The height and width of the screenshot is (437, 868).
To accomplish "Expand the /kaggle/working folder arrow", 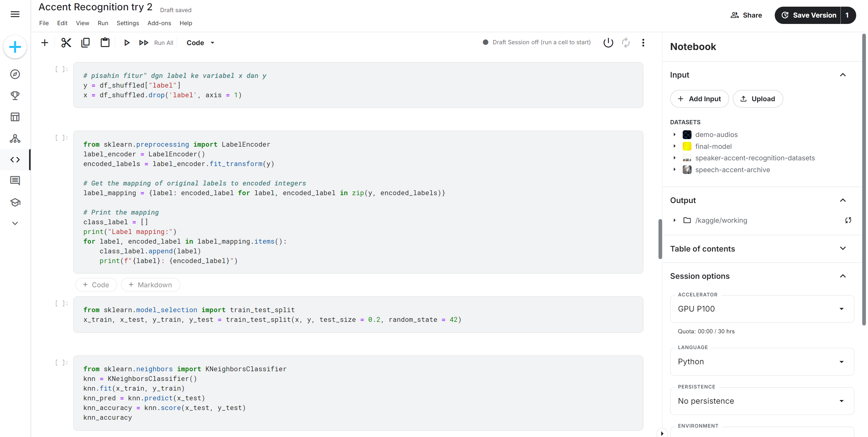I will coord(674,220).
